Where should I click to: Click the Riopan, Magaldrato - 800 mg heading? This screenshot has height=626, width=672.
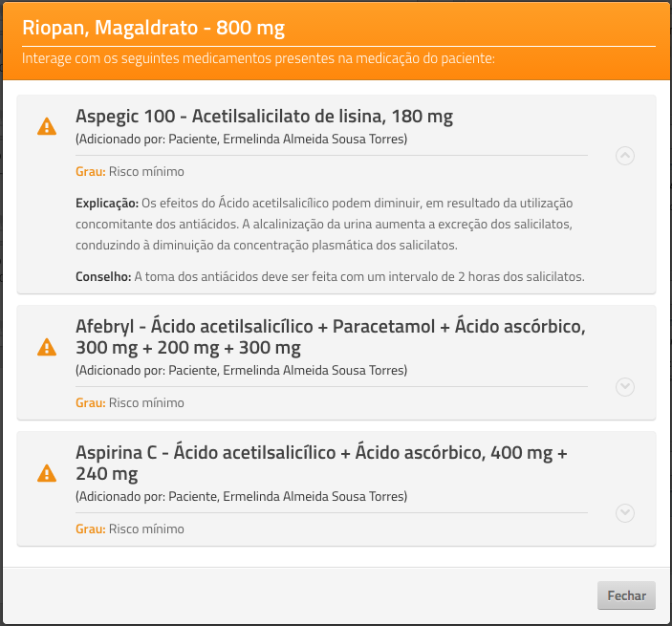pyautogui.click(x=154, y=28)
